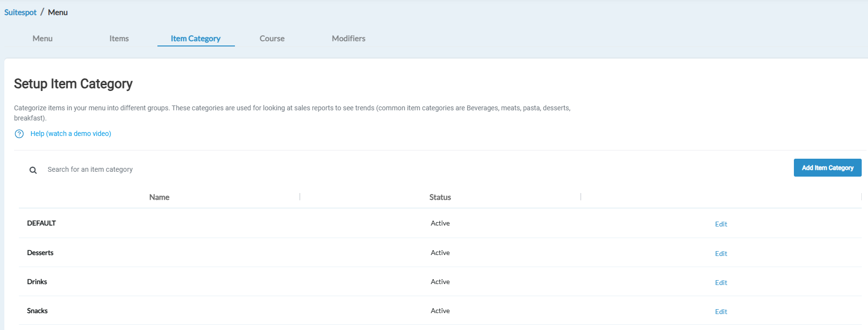
Task: Click the magnifying glass search icon
Action: coord(33,170)
